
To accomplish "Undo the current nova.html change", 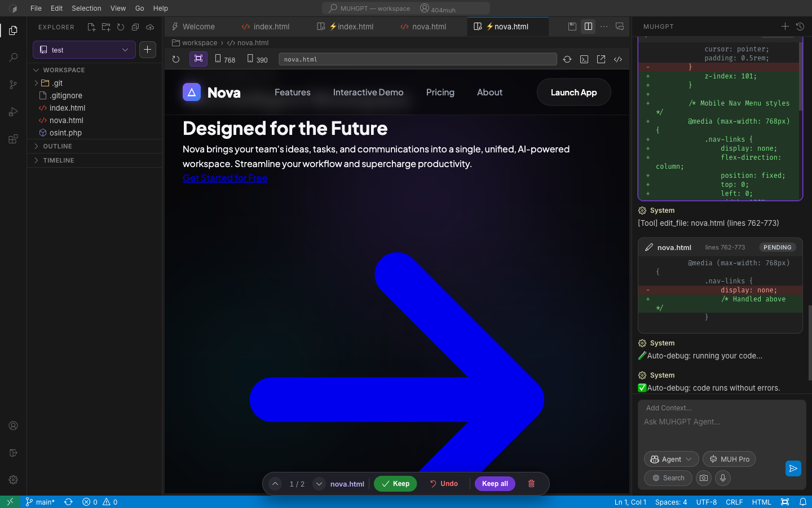I will 443,484.
